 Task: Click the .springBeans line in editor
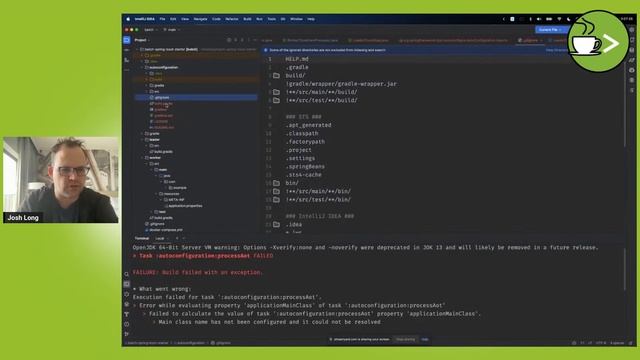[305, 167]
